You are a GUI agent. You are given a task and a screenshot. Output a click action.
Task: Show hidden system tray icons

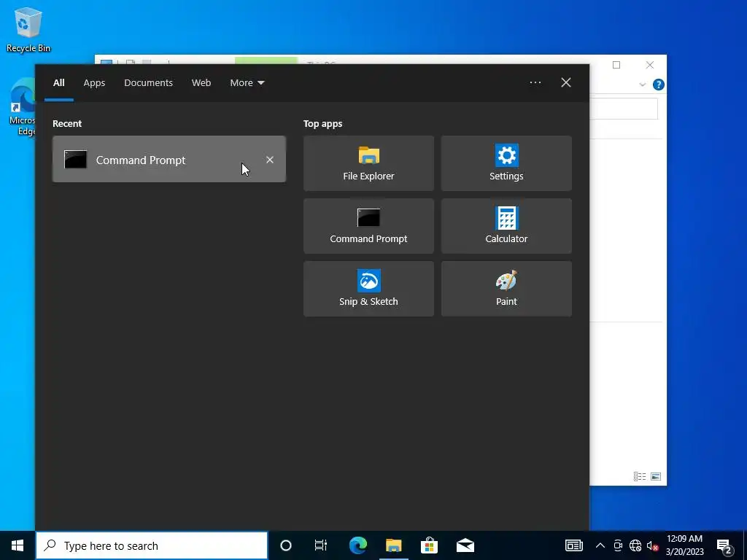coord(600,545)
